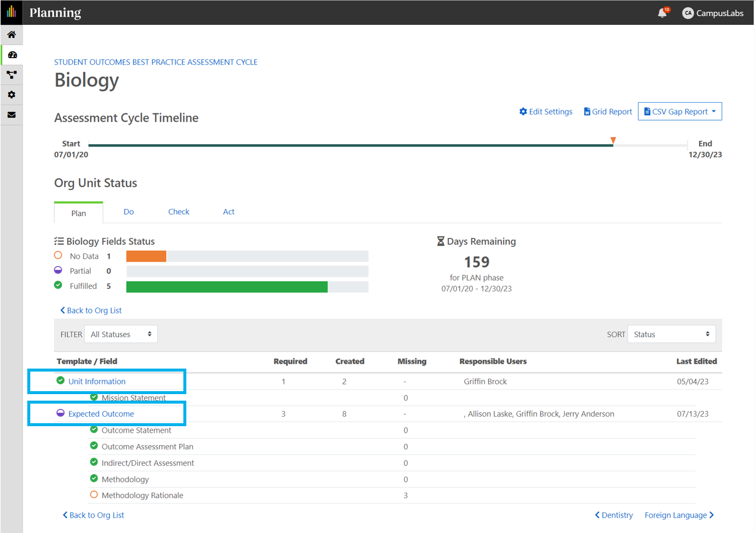
Task: Click the green check beside Methodology
Action: point(94,478)
